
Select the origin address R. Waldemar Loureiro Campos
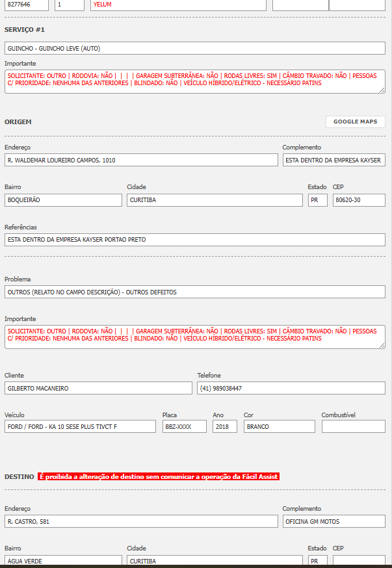coord(141,160)
